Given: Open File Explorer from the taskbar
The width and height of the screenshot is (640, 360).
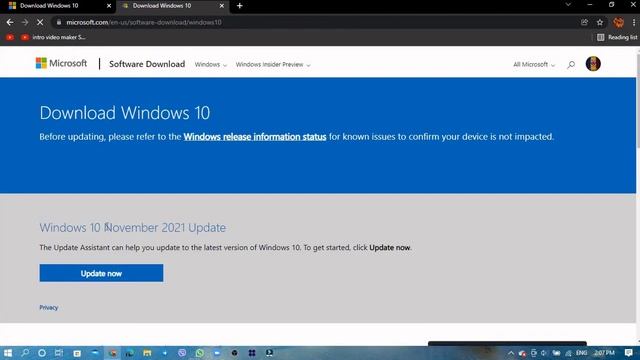Looking at the screenshot, I should pos(147,353).
